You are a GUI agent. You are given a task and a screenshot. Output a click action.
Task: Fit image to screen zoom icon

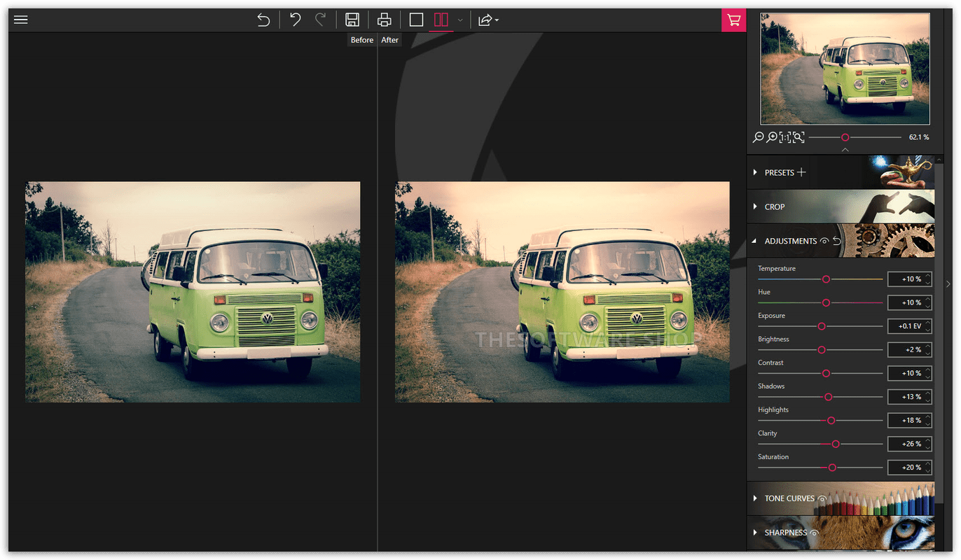click(x=798, y=137)
